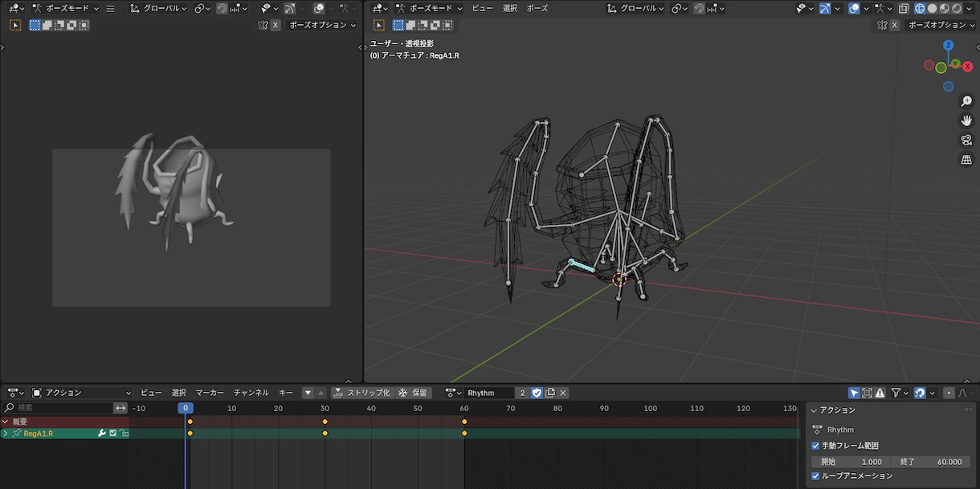This screenshot has height=489, width=980.
Task: Click the 検索 channel search field
Action: point(56,408)
